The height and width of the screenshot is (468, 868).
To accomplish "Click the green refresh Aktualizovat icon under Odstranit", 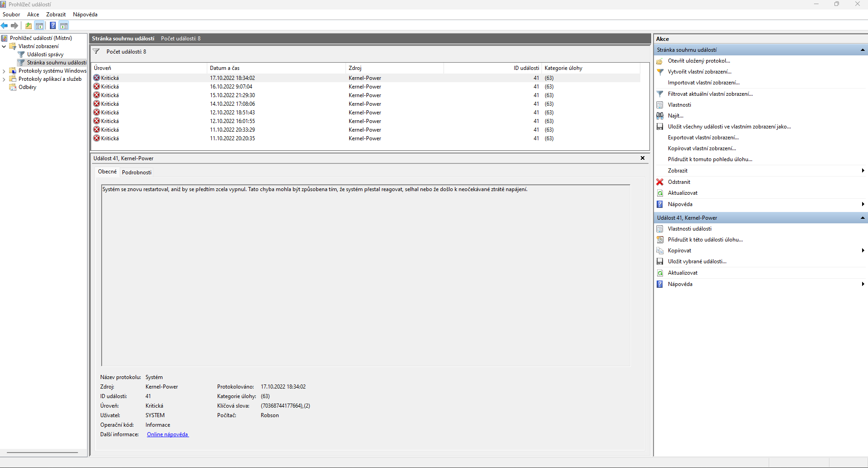I will 660,193.
